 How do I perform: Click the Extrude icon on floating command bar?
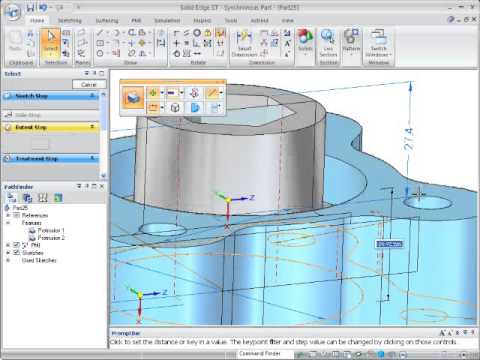[x=133, y=98]
